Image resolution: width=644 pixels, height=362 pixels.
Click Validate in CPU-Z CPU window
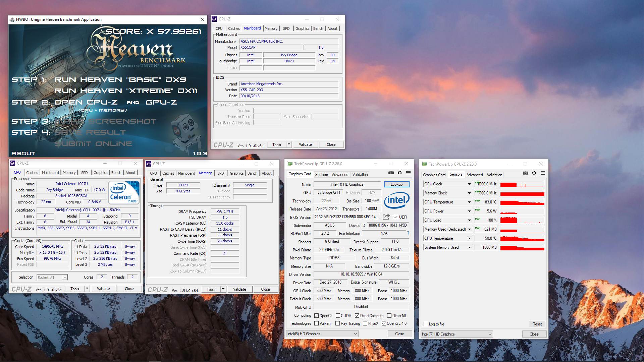(x=103, y=289)
